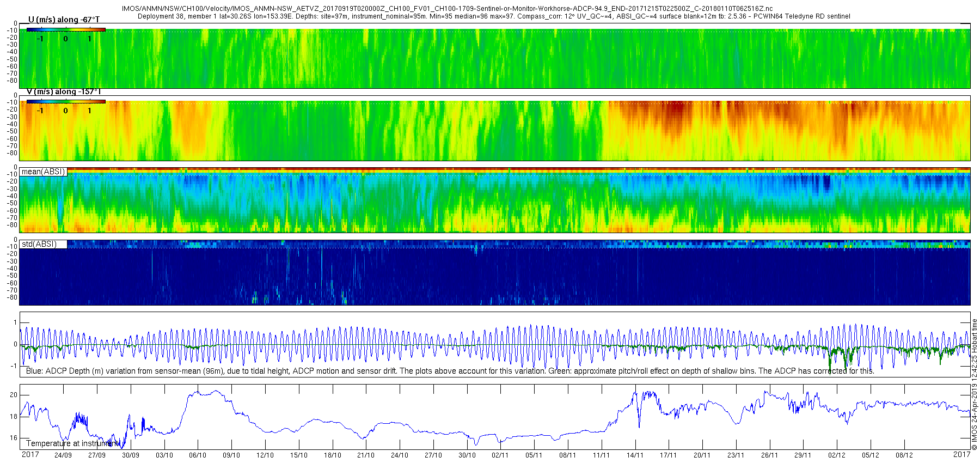This screenshot has width=980, height=463.
Task: Click the 16 tick on temperature axis
Action: point(14,438)
